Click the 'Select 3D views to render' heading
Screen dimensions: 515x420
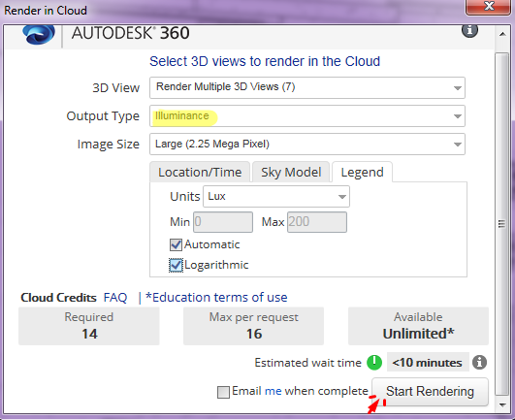[265, 61]
